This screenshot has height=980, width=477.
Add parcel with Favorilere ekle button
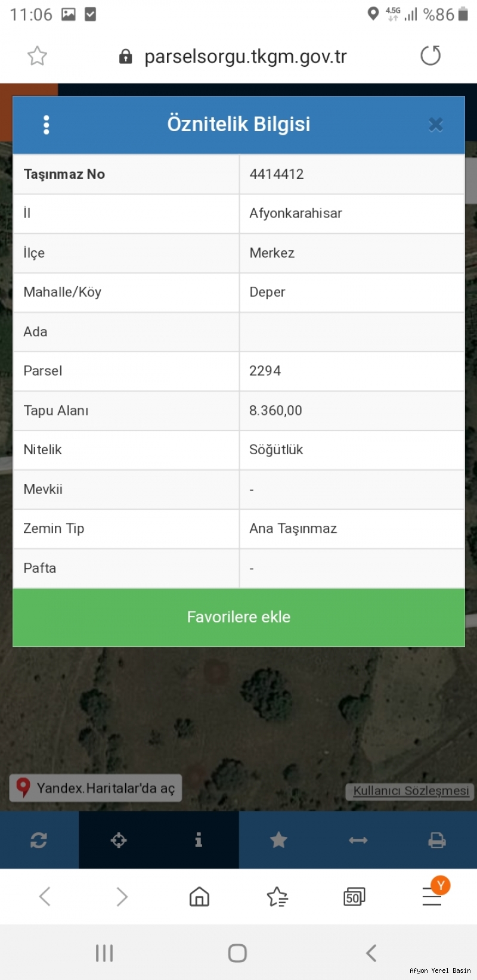[238, 617]
